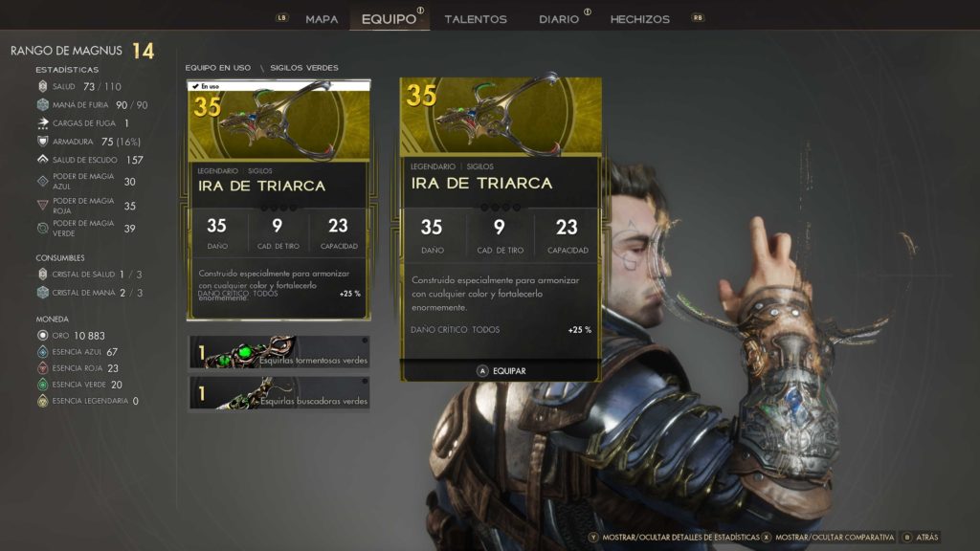Click the 'En uso' checkmark on equipped card
This screenshot has width=980, height=551.
coord(195,86)
